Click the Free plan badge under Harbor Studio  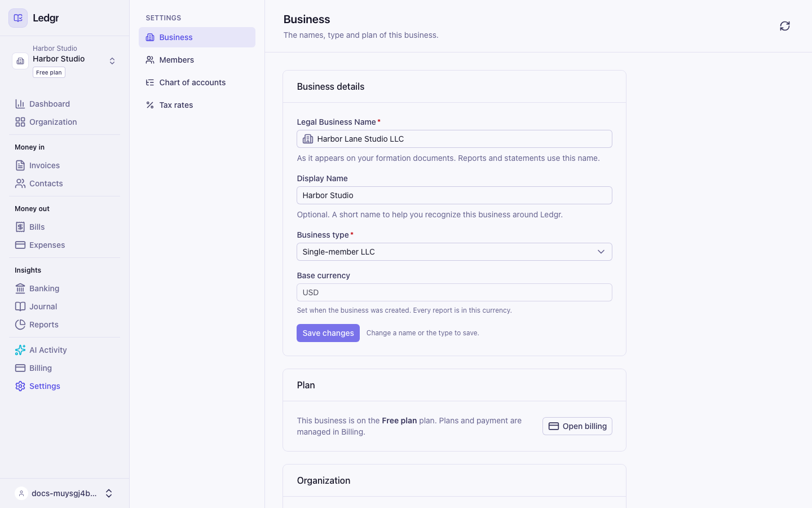point(49,72)
